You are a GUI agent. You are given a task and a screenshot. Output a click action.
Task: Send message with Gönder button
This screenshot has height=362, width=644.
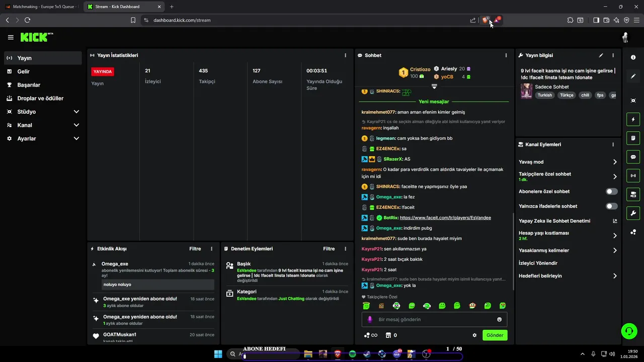(x=495, y=335)
